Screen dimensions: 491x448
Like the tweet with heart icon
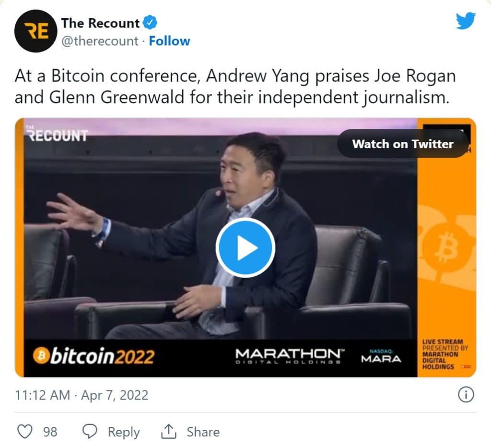coord(24,431)
